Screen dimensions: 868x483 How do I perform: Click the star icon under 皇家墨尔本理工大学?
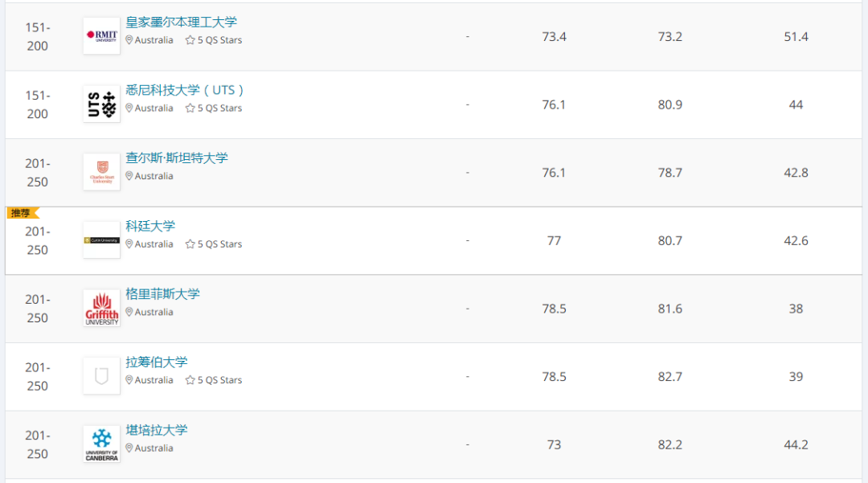coord(190,40)
